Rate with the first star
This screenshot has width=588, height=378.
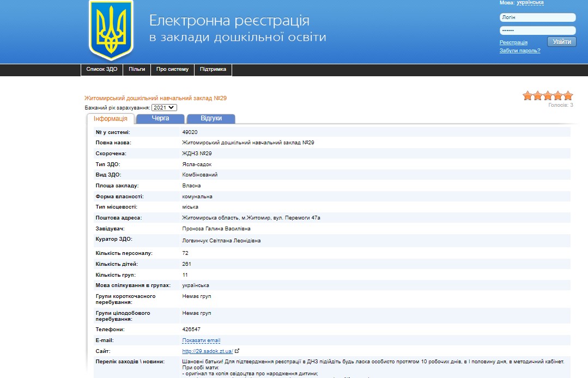tap(528, 96)
